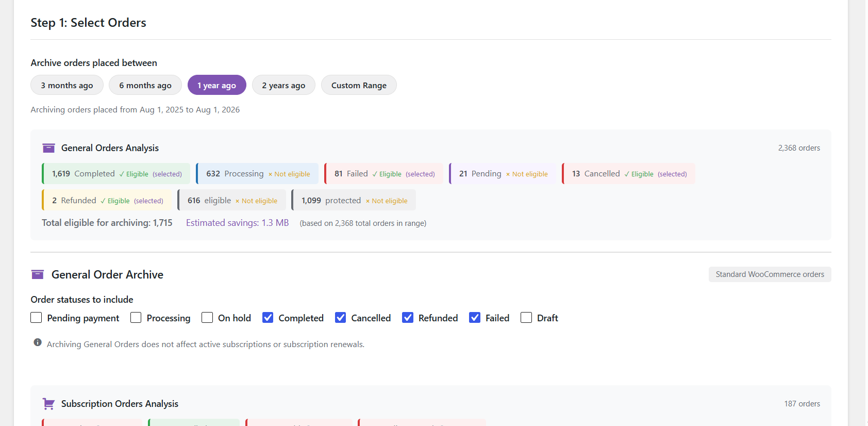Click the '2,368 orders' count

[x=799, y=148]
